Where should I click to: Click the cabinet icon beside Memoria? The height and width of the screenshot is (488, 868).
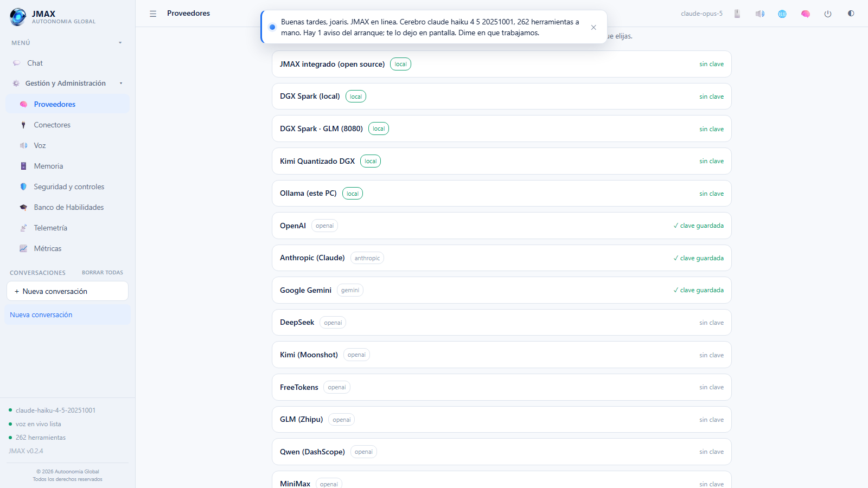coord(23,166)
